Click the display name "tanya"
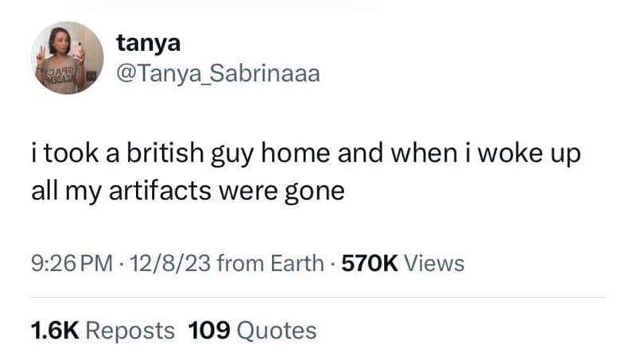Screen dimensions: 636x364 [x=147, y=43]
